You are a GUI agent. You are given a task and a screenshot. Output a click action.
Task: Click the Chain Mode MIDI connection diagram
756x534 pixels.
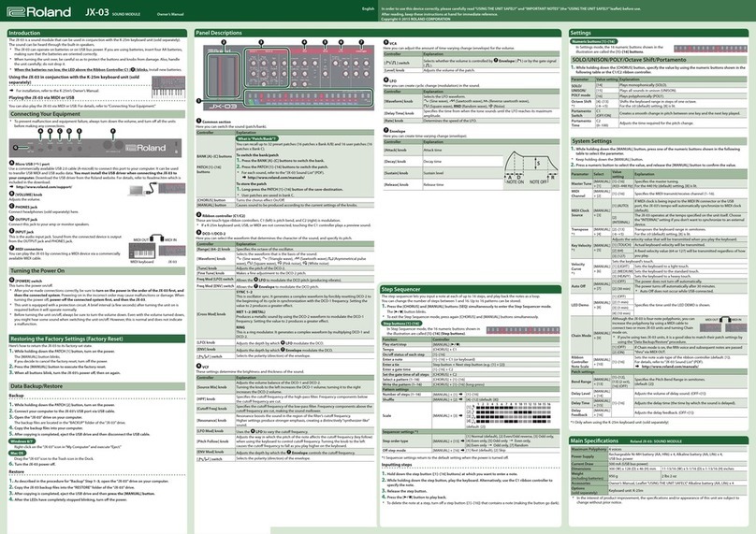click(x=723, y=325)
